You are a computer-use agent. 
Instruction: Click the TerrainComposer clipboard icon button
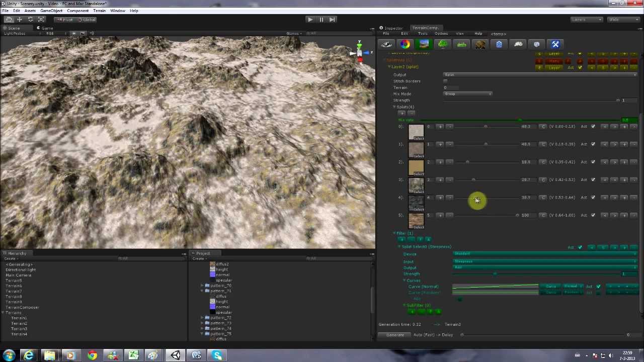499,44
